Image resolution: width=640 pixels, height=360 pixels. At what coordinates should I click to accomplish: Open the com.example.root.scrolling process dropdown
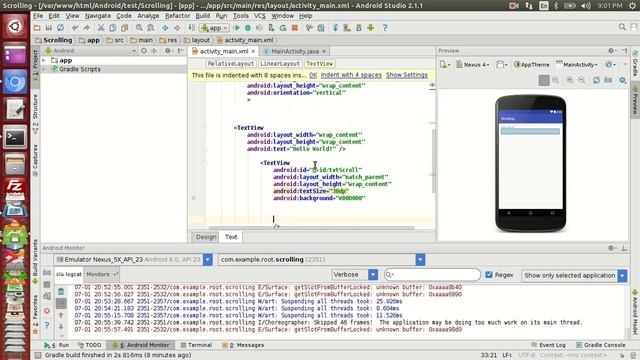pos(420,259)
